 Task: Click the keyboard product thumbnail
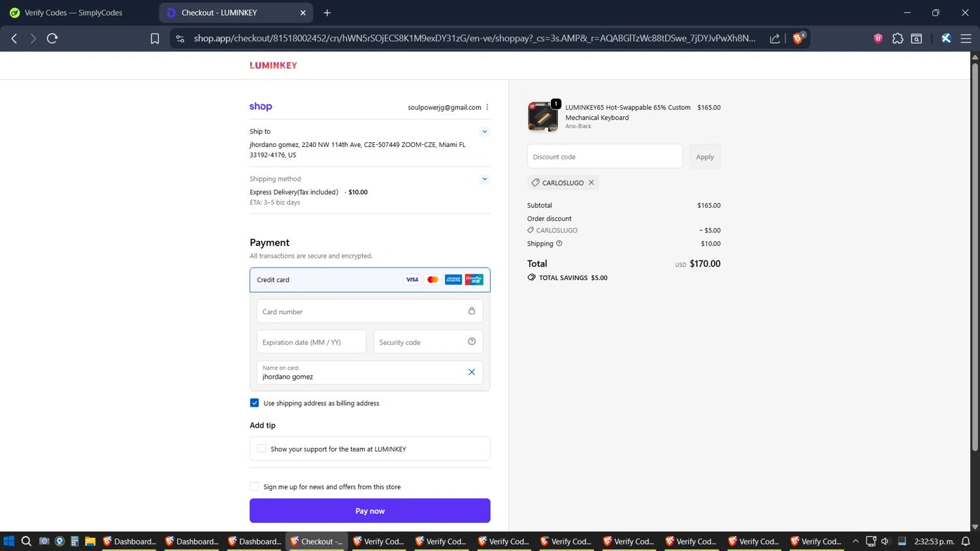543,117
